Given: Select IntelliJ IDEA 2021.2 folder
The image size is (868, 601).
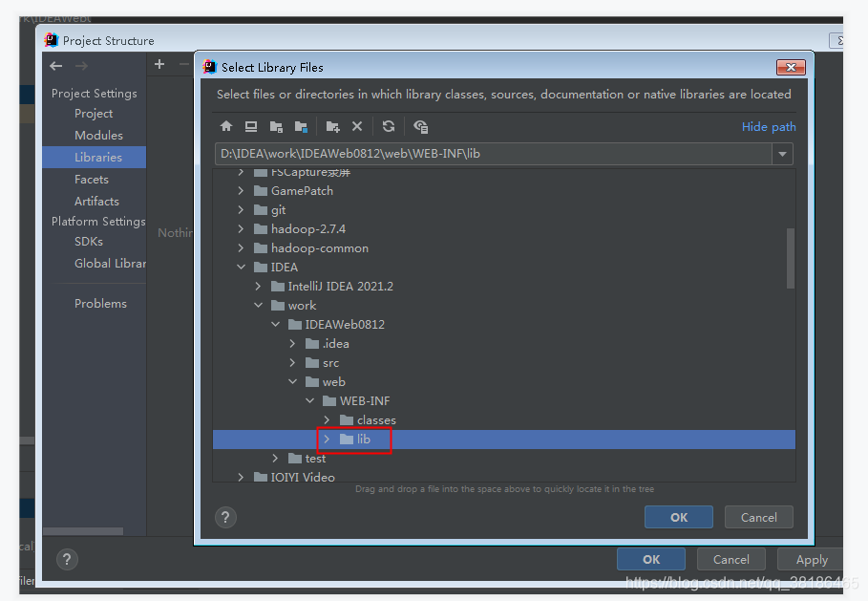Looking at the screenshot, I should point(504,287).
